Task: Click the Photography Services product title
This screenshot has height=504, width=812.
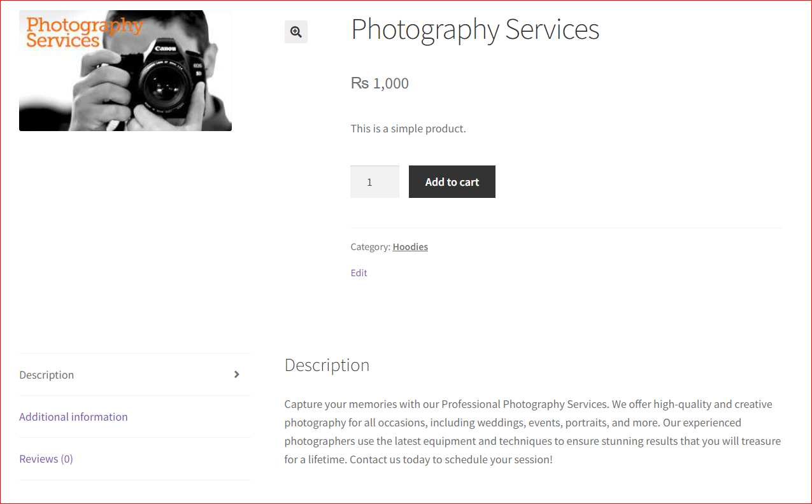Action: [475, 30]
